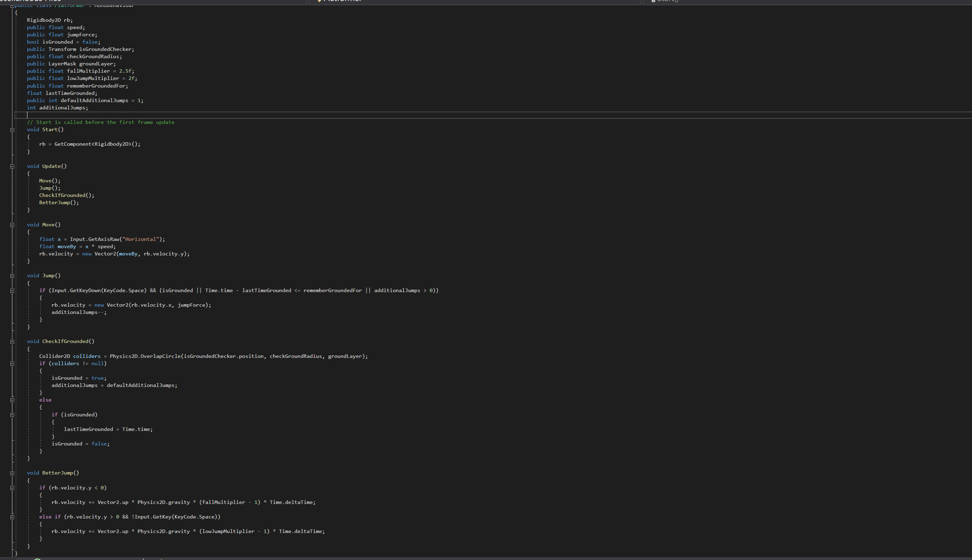Collapse the if block inside Jump()

click(x=12, y=291)
